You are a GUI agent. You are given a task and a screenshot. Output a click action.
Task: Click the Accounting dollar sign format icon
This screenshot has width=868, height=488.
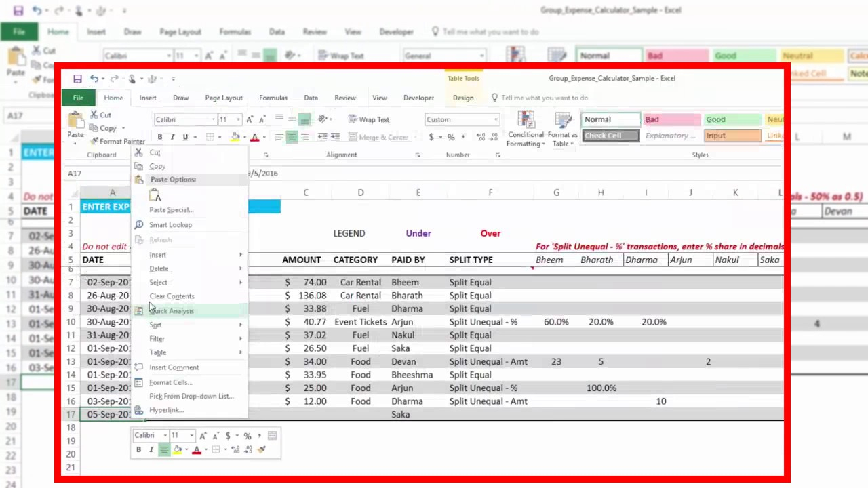pos(431,138)
